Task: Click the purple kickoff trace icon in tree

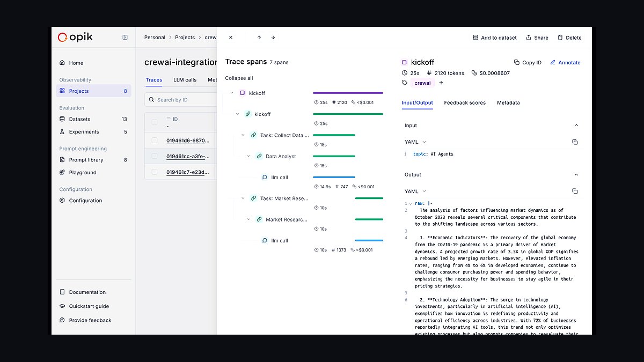Action: pos(243,93)
